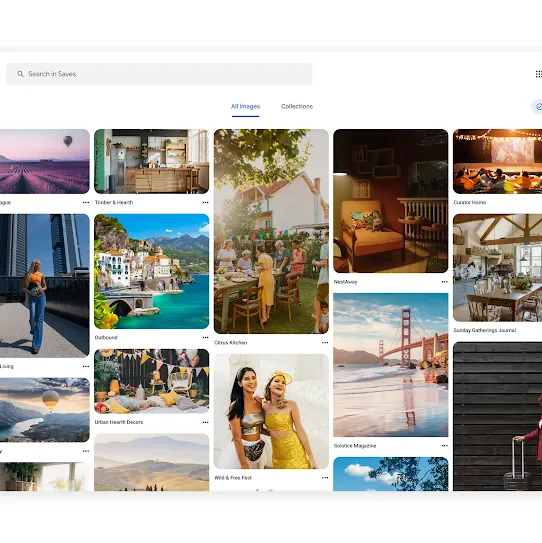Open the Urban Hearth Decors bunting picnic image

tap(152, 381)
